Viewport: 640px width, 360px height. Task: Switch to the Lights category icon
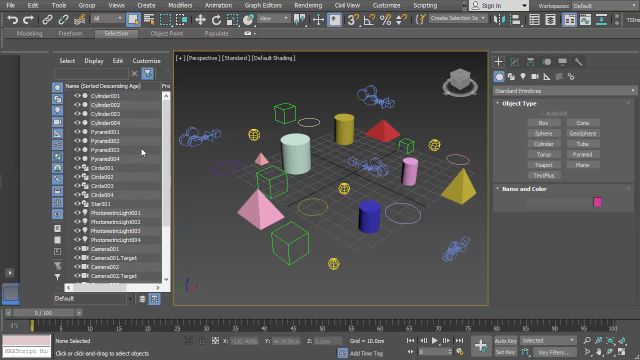click(x=523, y=76)
